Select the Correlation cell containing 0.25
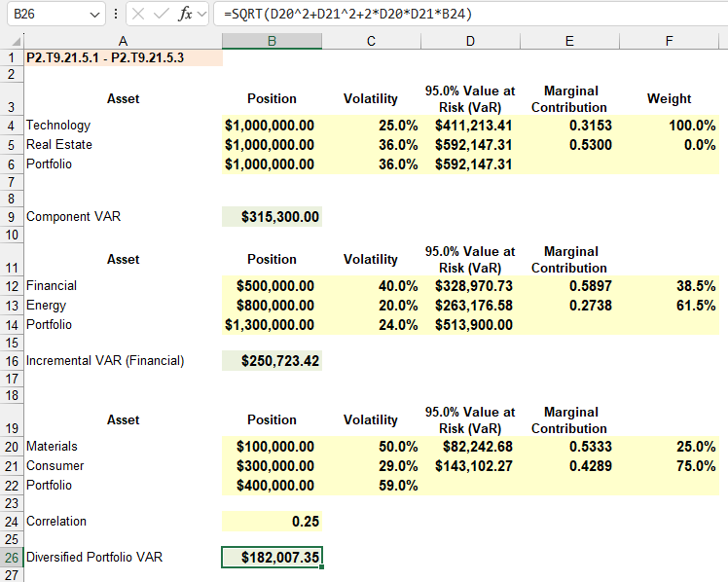Viewport: 728px width, 582px height. point(272,522)
